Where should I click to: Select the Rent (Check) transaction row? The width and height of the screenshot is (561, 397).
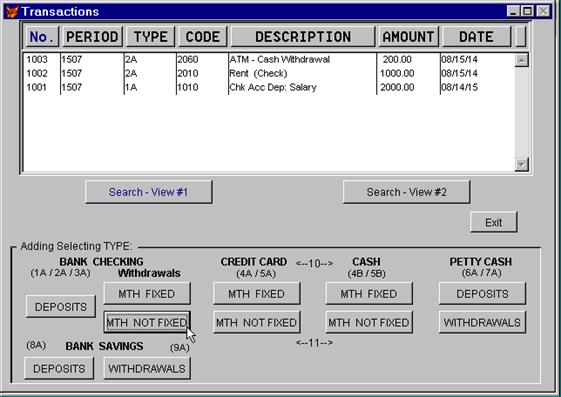[x=269, y=73]
